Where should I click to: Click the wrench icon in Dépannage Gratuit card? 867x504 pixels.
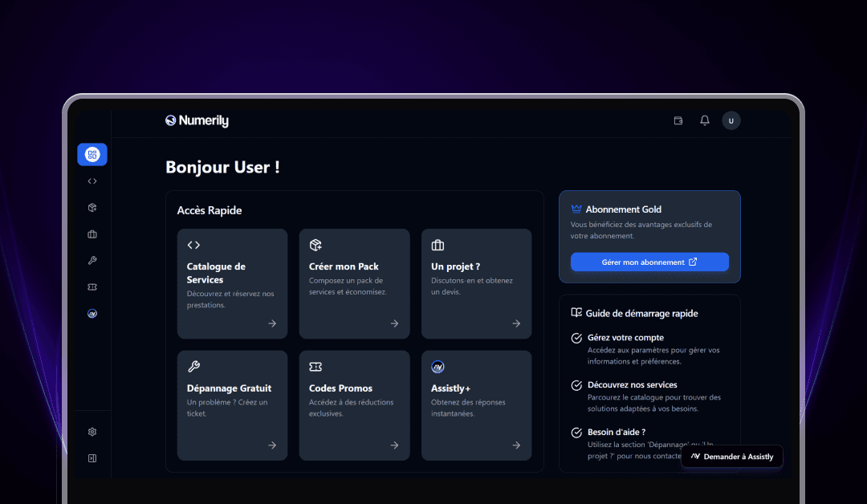pyautogui.click(x=193, y=367)
